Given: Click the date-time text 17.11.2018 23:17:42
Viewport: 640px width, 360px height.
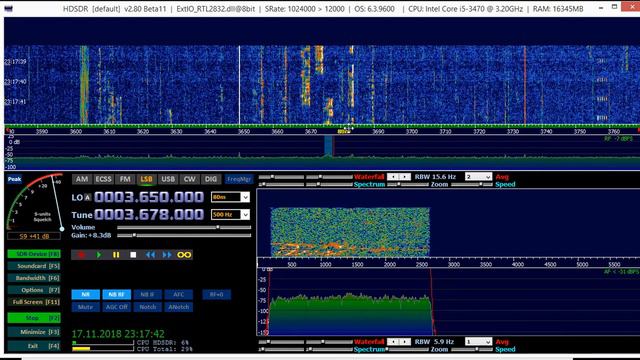Looking at the screenshot, I should tap(118, 333).
